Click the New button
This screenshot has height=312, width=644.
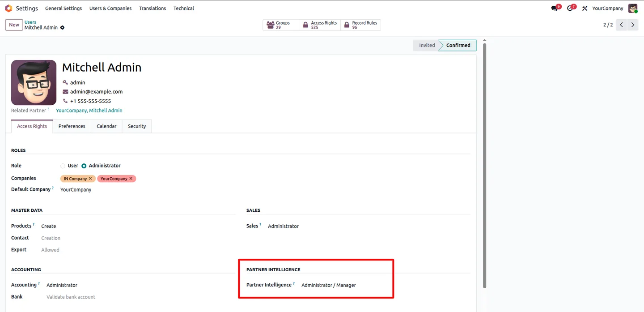click(14, 25)
